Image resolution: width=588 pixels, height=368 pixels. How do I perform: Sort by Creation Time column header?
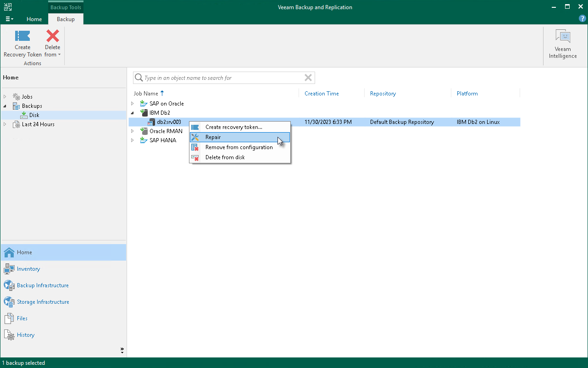coord(322,94)
